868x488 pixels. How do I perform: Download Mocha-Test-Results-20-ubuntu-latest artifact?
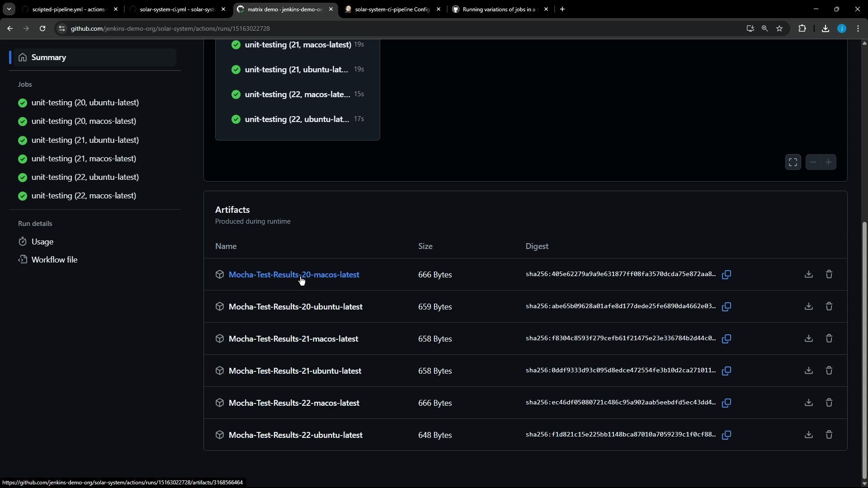[809, 306]
